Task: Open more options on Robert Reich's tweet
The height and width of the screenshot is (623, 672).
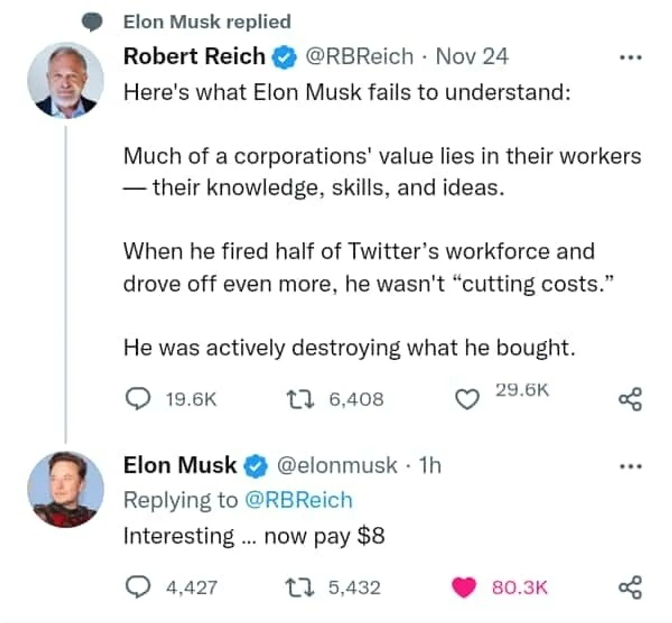Action: pyautogui.click(x=630, y=57)
